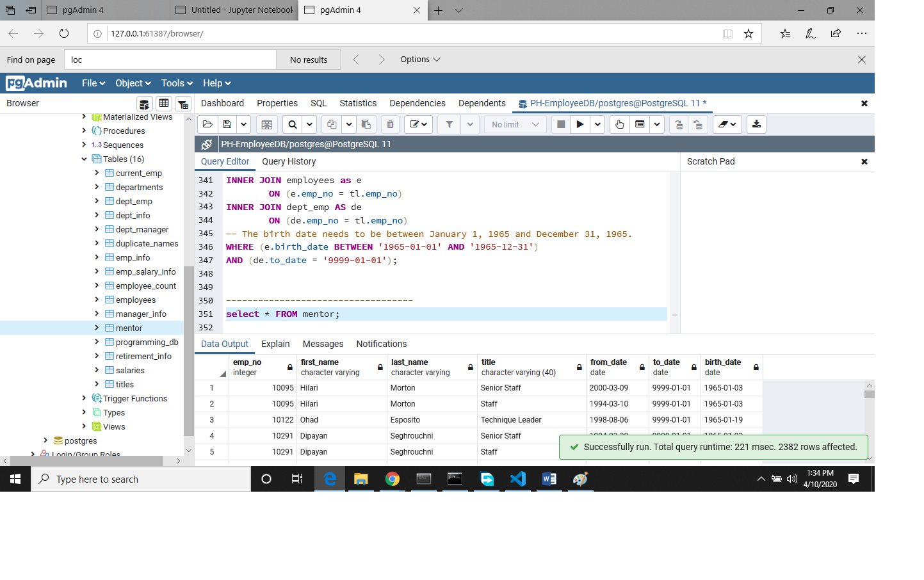Open the Help menu

(216, 83)
